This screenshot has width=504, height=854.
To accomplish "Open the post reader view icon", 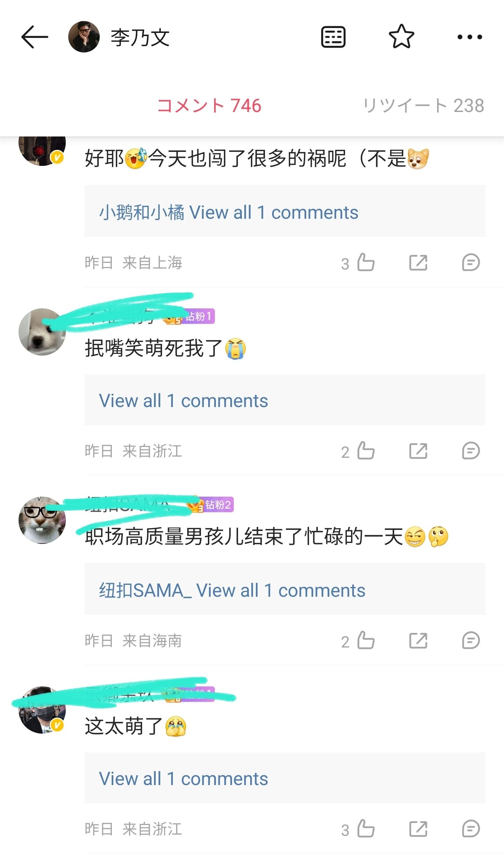I will pos(333,37).
